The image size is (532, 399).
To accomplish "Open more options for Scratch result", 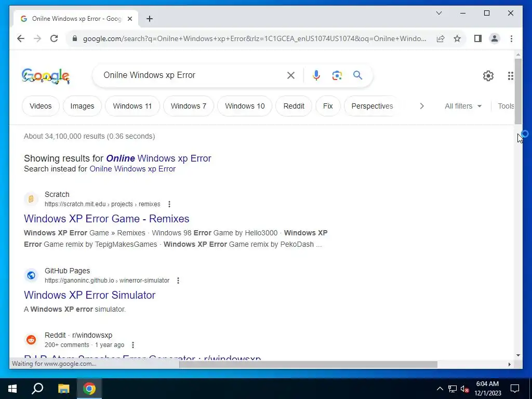I will coord(169,204).
